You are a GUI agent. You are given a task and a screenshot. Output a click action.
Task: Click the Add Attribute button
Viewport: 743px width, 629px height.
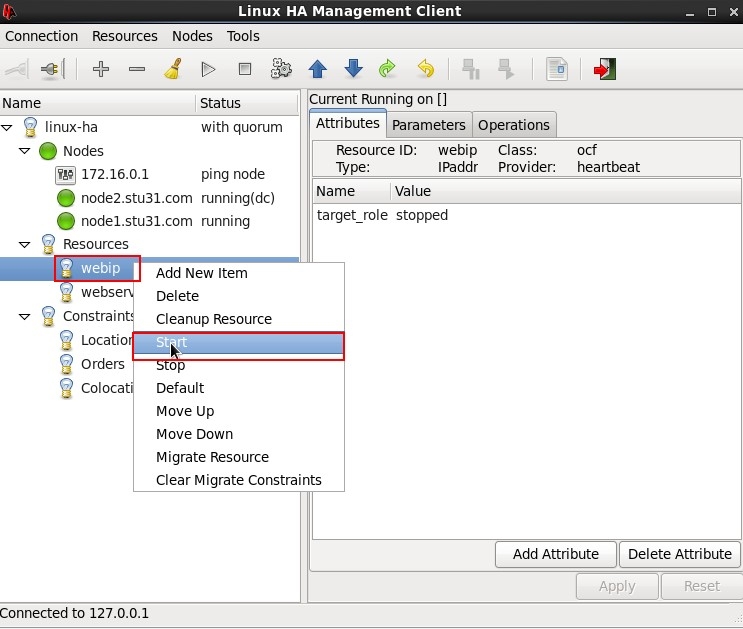click(x=556, y=554)
